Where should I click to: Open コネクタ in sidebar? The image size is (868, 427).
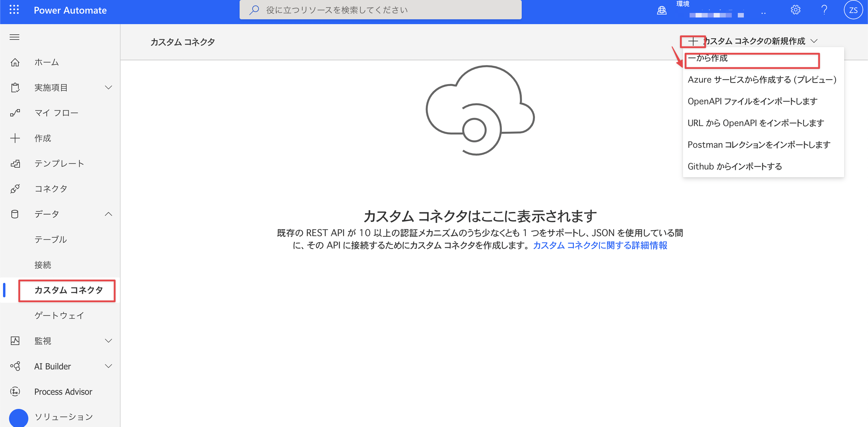point(51,189)
